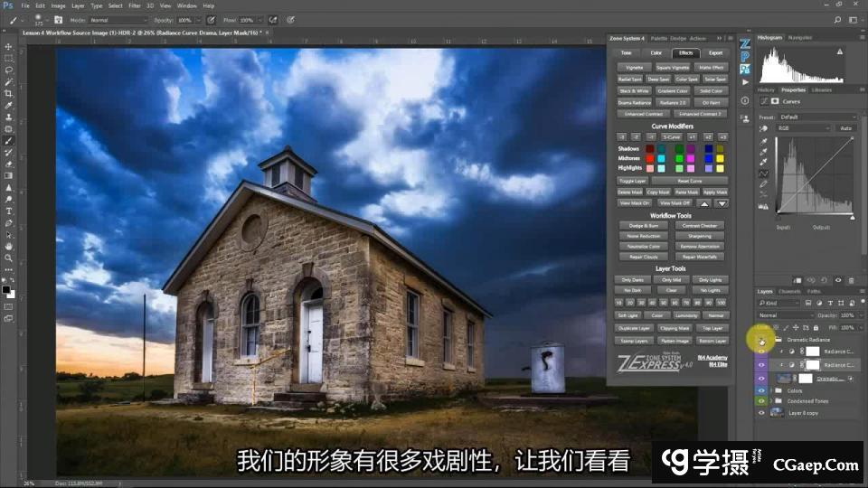This screenshot has width=868, height=488.
Task: Open the RGB channel dropdown
Action: (803, 128)
